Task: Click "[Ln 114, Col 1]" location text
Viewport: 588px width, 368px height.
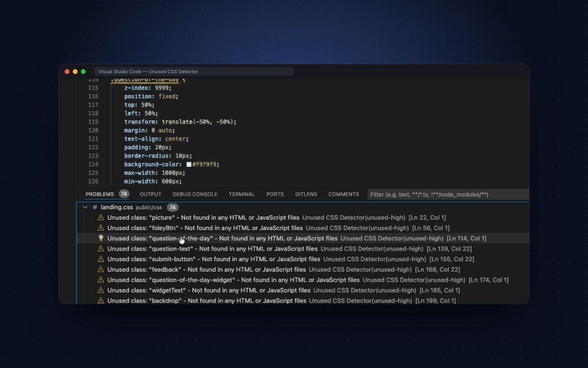Action: [466, 238]
